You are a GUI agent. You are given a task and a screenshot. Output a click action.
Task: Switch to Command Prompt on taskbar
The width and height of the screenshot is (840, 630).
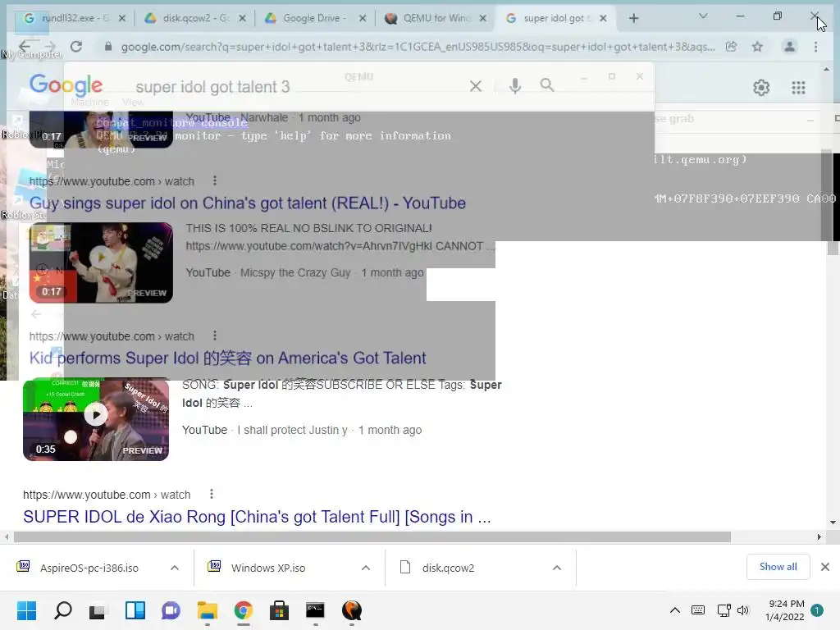tap(315, 610)
